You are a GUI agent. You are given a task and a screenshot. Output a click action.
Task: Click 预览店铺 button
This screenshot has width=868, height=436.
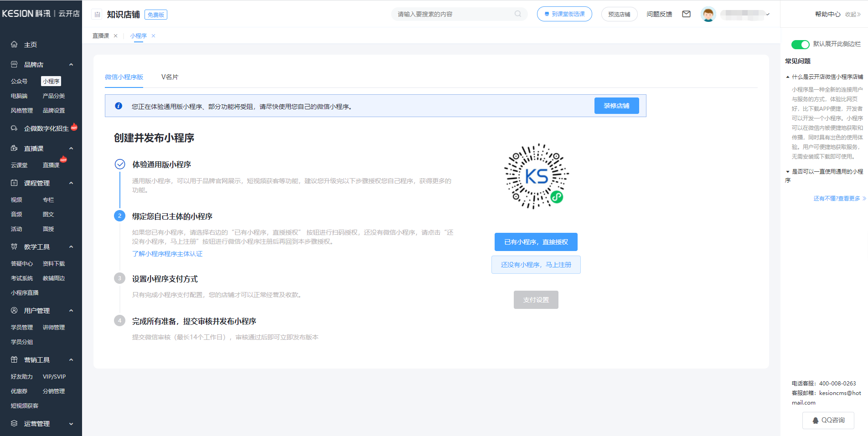(x=619, y=14)
